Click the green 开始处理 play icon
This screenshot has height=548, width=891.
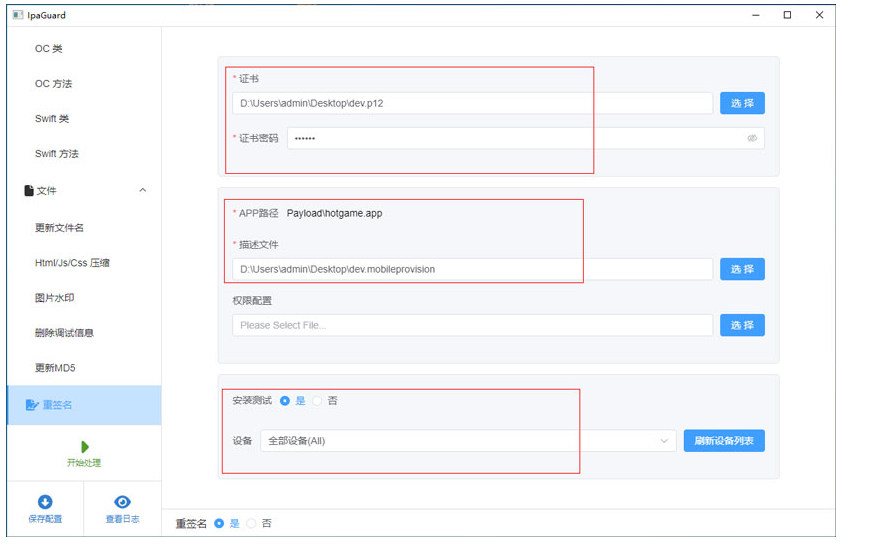pyautogui.click(x=85, y=447)
